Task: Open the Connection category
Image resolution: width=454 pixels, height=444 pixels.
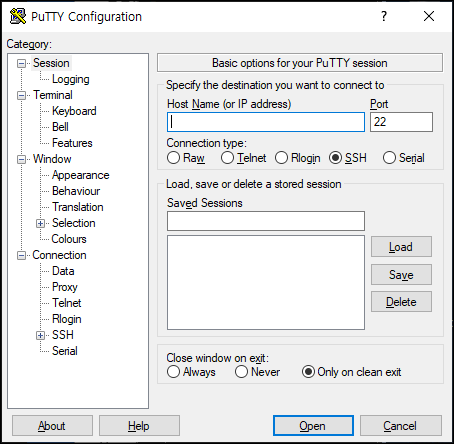Action: click(59, 255)
